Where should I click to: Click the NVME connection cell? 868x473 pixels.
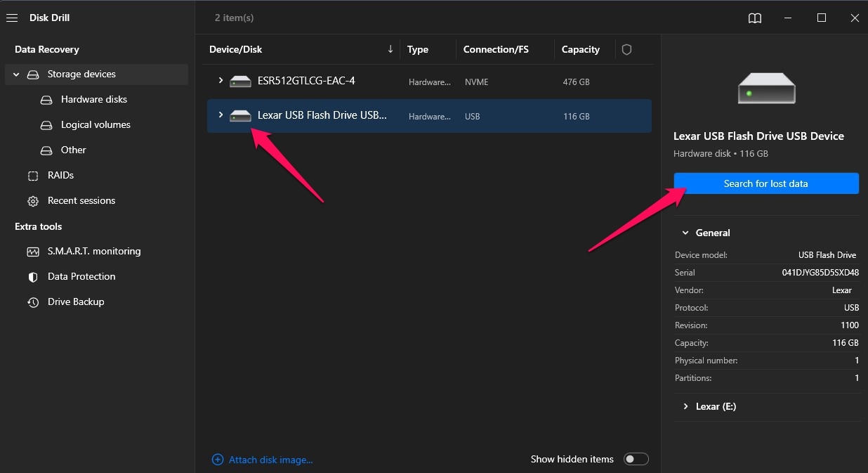tap(477, 82)
